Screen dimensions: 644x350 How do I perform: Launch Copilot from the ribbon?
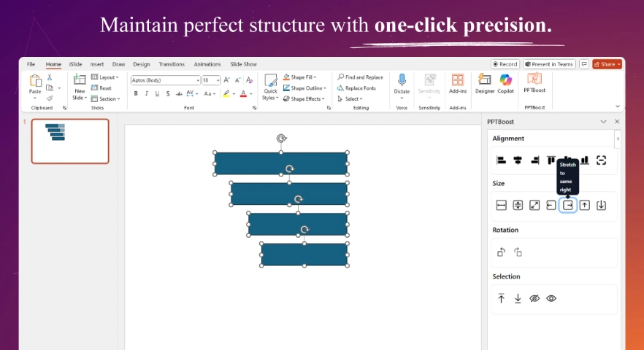[x=505, y=83]
